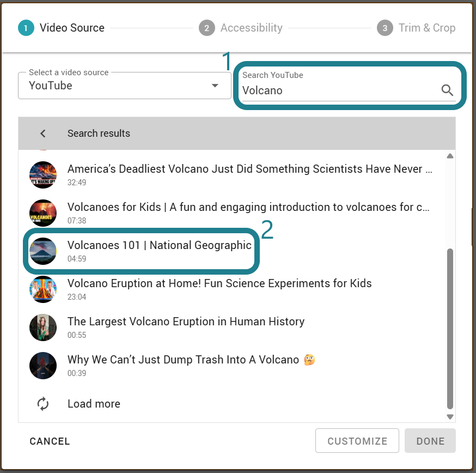Viewport: 476px width, 473px height.
Task: Click the Load more refresh icon
Action: click(43, 404)
